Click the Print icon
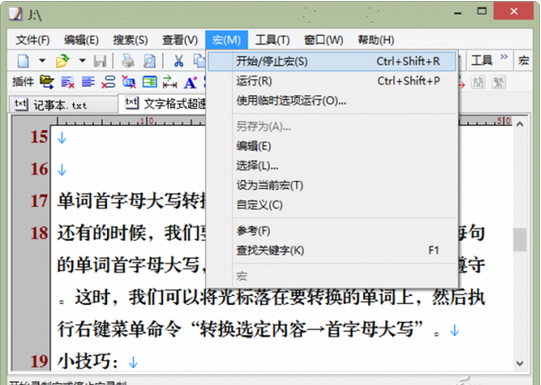Screen dimensions: 541x385 coord(128,61)
